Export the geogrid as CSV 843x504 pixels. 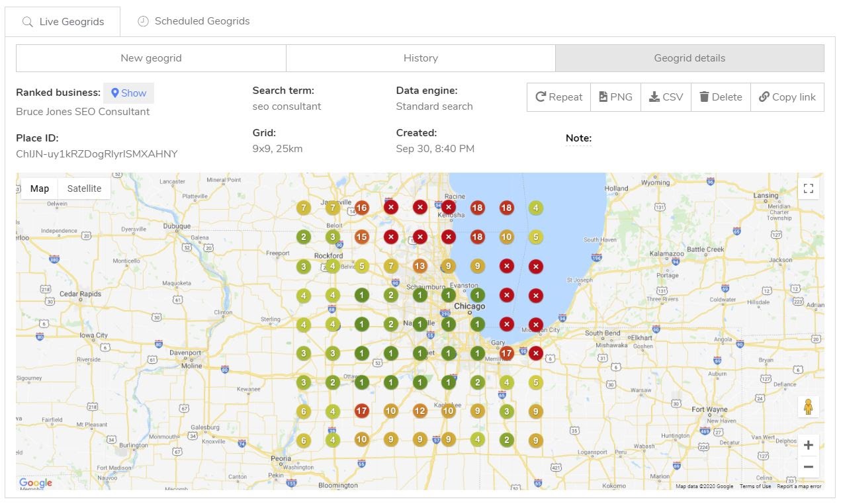pyautogui.click(x=666, y=97)
